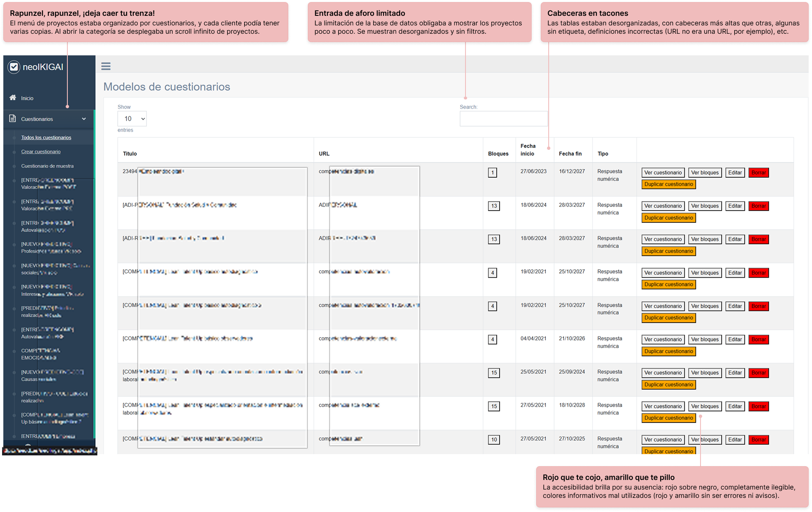Open the Show entries dropdown
This screenshot has height=512, width=812.
[131, 119]
